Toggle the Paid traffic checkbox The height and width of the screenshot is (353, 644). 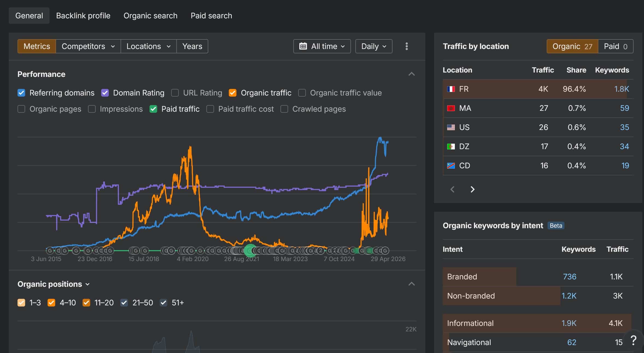click(x=153, y=109)
